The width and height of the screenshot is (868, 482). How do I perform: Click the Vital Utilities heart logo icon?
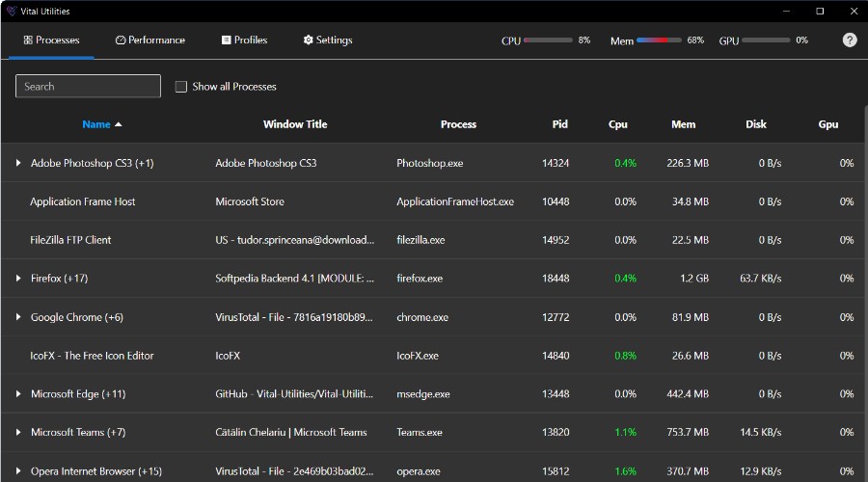click(12, 11)
